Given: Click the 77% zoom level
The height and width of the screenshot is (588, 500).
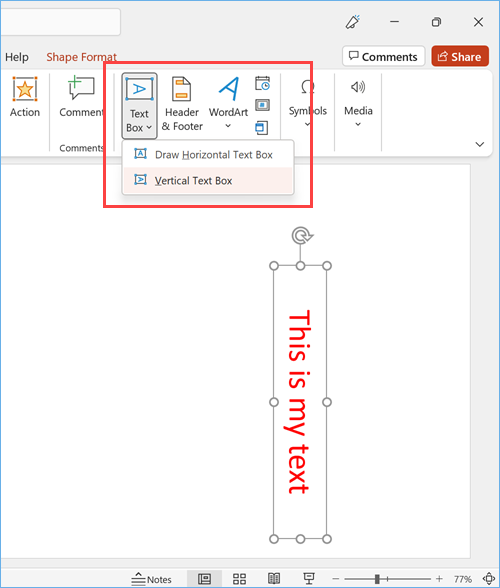Looking at the screenshot, I should coord(463,579).
